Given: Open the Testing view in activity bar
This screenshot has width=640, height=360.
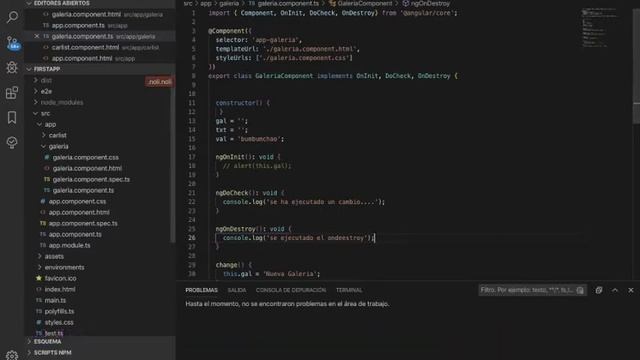Looking at the screenshot, I should click(x=12, y=142).
